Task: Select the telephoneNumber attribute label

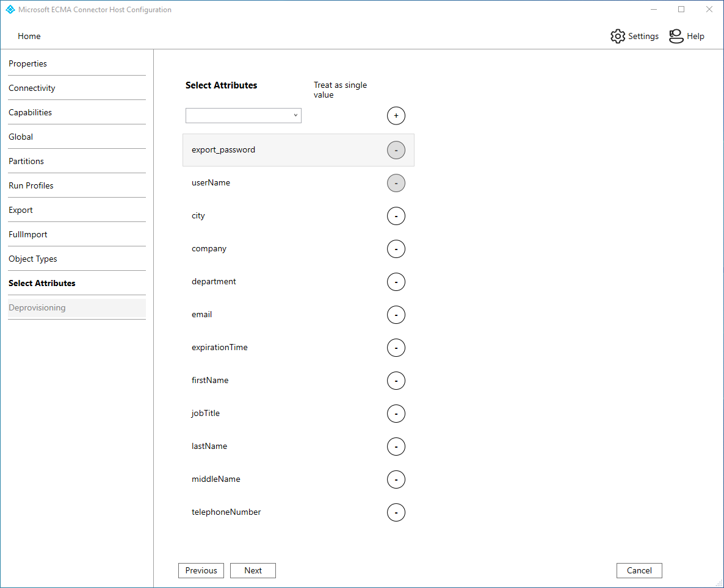Action: pos(226,512)
